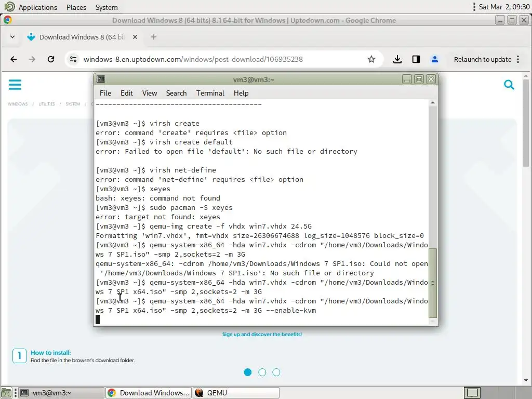This screenshot has height=399, width=532.
Task: Open a new Chrome tab
Action: pos(154,37)
